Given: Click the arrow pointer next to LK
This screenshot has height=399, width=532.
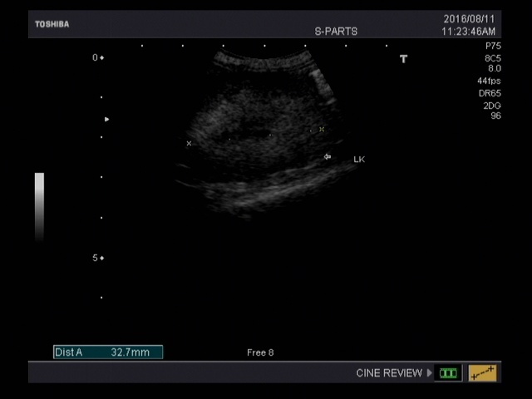Looking at the screenshot, I should (x=328, y=156).
